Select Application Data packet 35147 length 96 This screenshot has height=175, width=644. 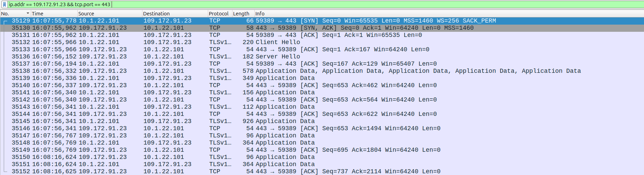(x=322, y=136)
